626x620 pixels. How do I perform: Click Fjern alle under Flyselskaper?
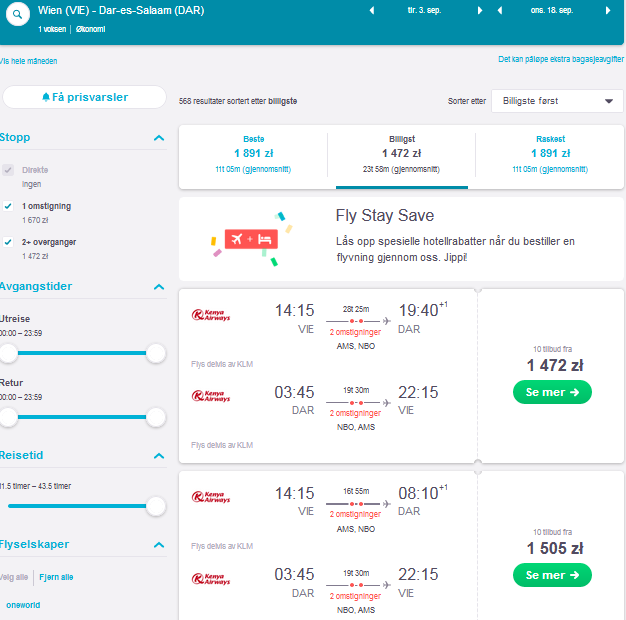tap(56, 577)
